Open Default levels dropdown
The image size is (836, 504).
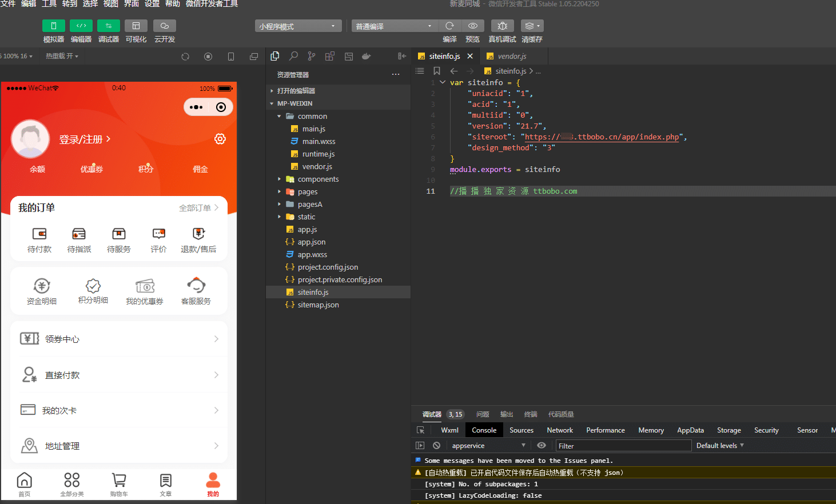(x=720, y=446)
